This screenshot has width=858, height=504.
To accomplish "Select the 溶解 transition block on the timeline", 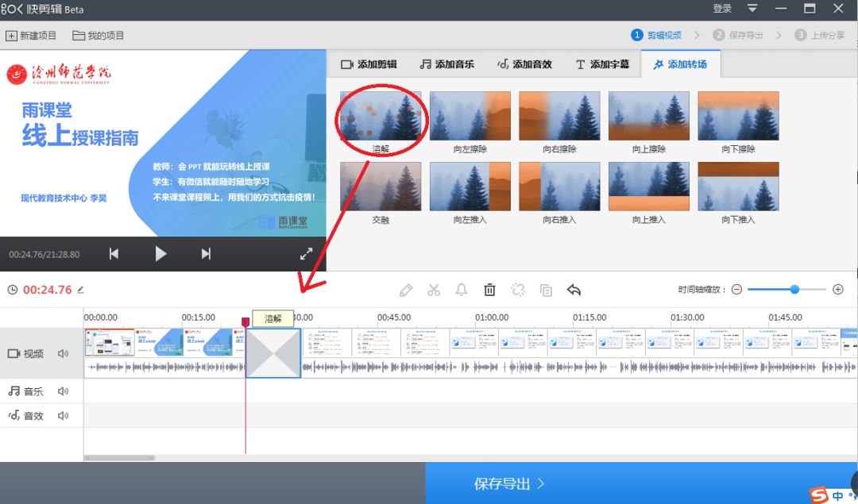I will click(273, 353).
